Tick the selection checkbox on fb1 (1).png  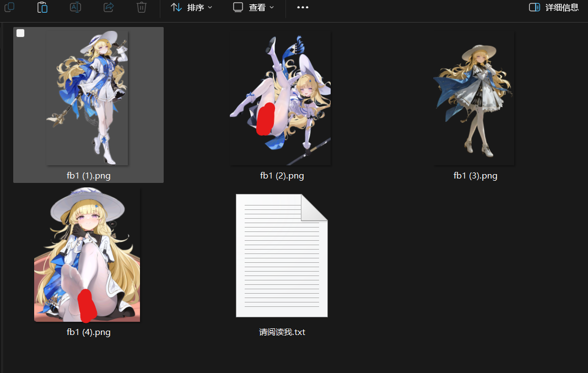click(x=20, y=34)
